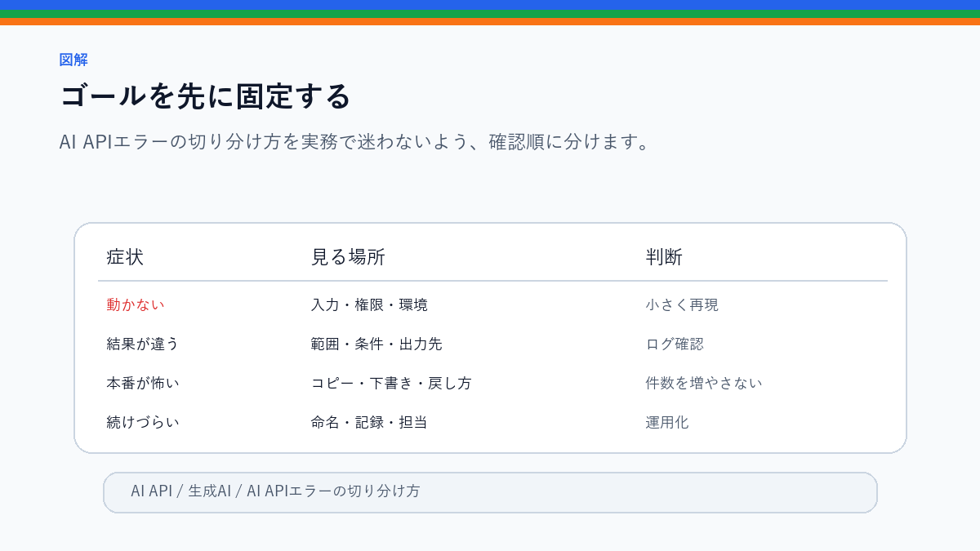
Task: Select the 続けづらい cell
Action: click(143, 422)
